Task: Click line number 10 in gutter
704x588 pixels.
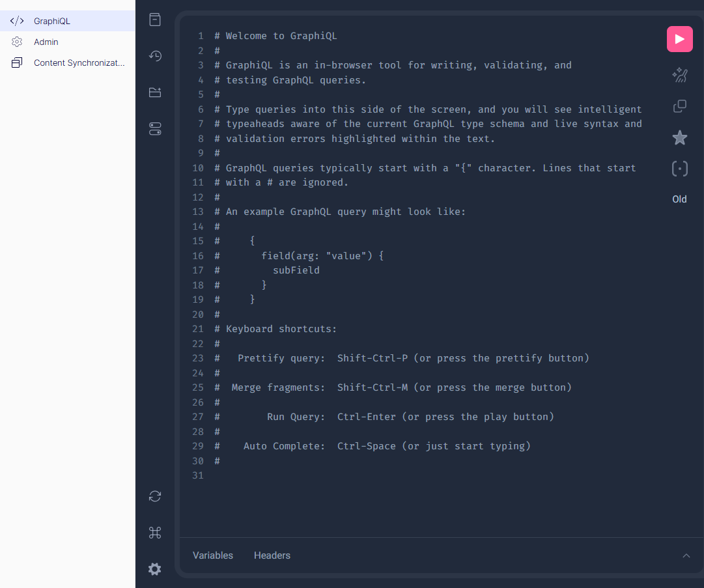Action: click(198, 168)
